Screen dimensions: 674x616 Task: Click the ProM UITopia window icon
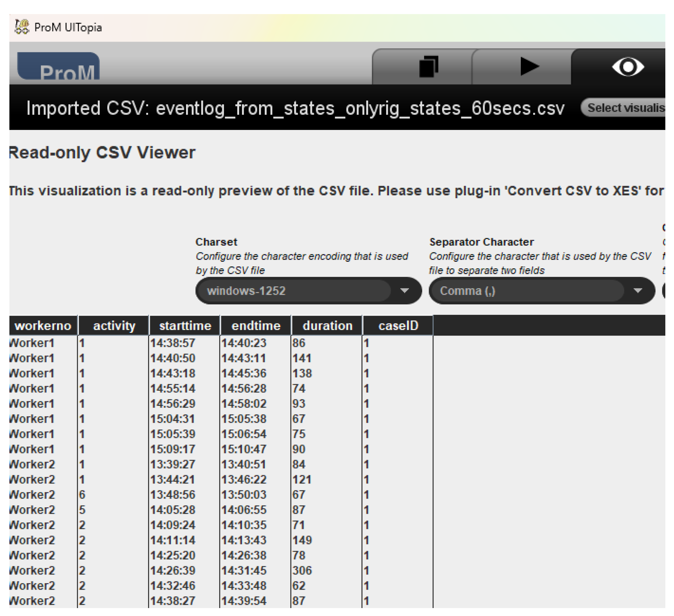click(x=22, y=27)
